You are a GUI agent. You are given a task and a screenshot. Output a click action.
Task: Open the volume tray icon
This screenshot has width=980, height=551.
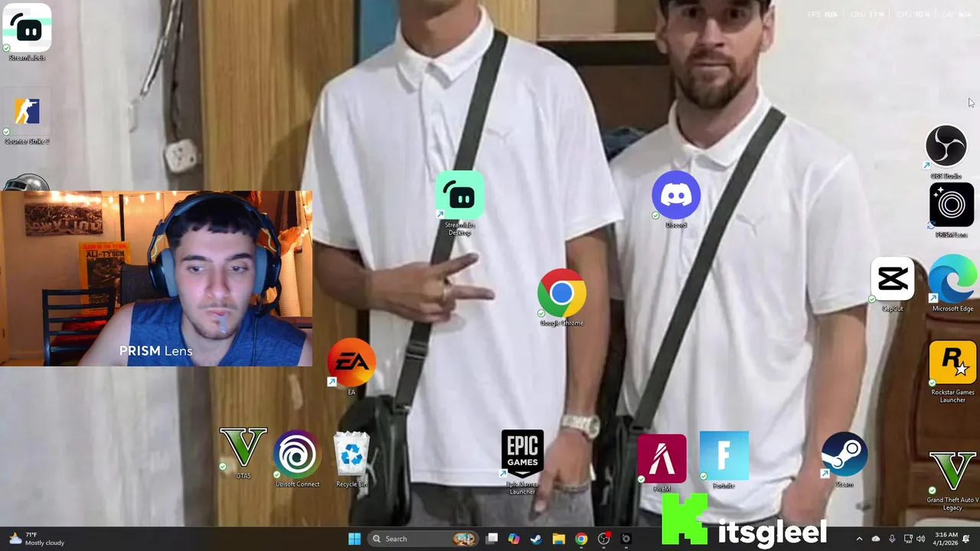pos(921,539)
